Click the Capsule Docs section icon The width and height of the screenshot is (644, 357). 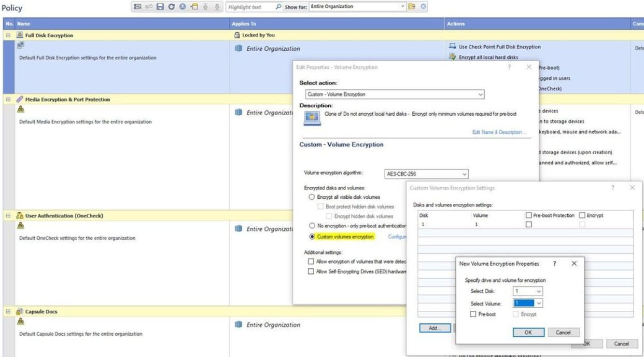pos(20,311)
